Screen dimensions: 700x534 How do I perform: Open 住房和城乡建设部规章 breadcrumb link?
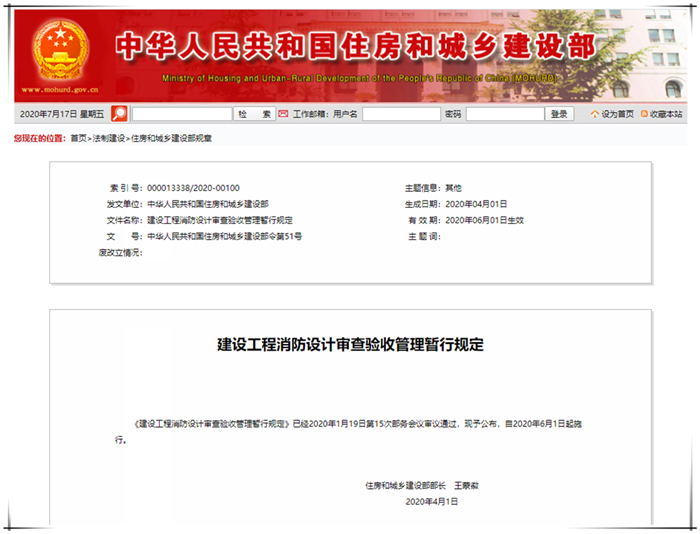tap(171, 137)
